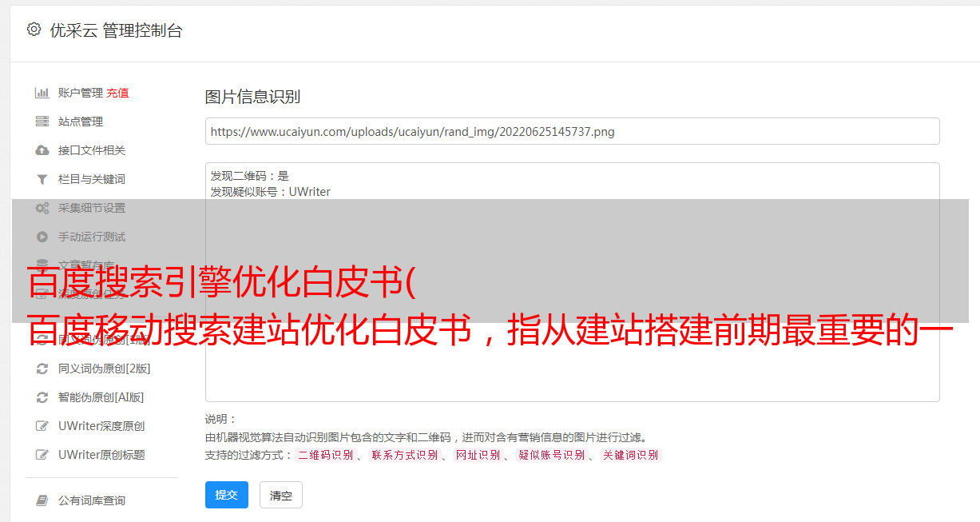Open 账户管理 in the sidebar
This screenshot has height=522, width=980.
click(81, 93)
